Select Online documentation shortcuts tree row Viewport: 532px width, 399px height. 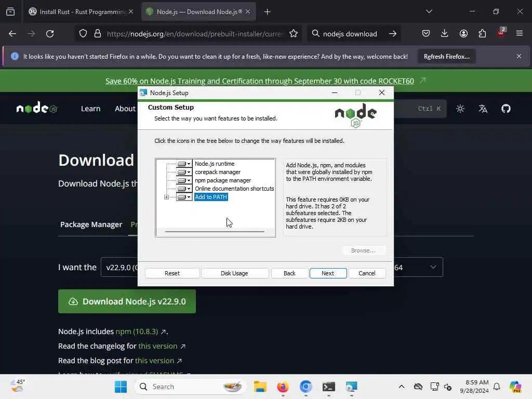click(234, 189)
